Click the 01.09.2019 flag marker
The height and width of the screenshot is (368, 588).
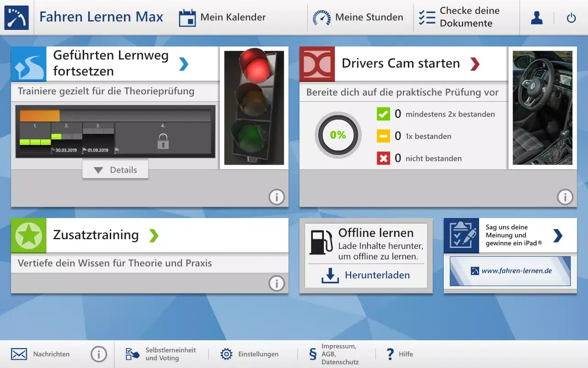point(95,150)
